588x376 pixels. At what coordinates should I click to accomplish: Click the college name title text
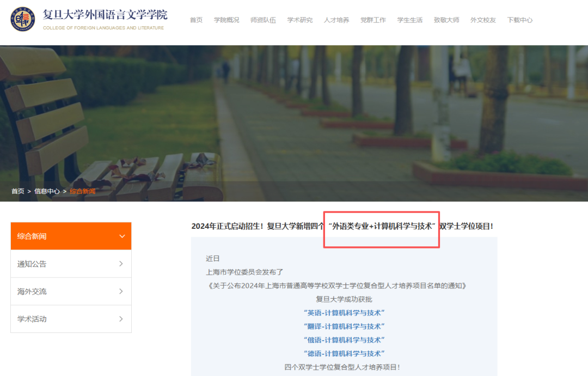pos(105,15)
